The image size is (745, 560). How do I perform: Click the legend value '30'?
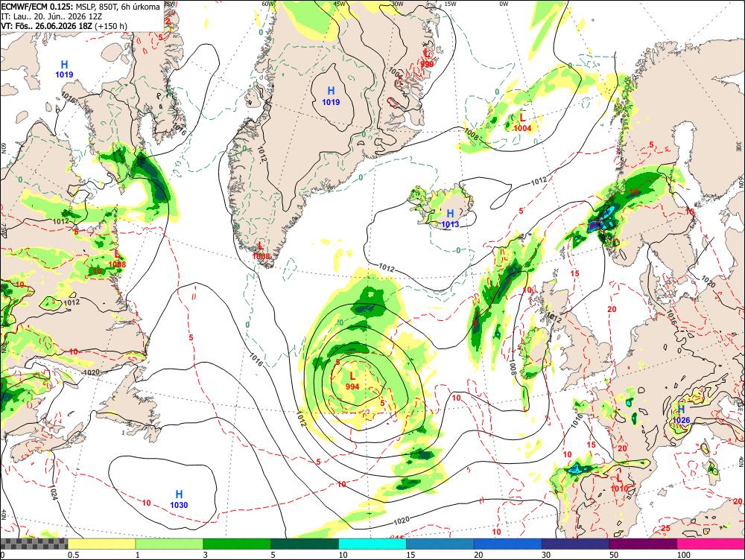click(x=546, y=554)
